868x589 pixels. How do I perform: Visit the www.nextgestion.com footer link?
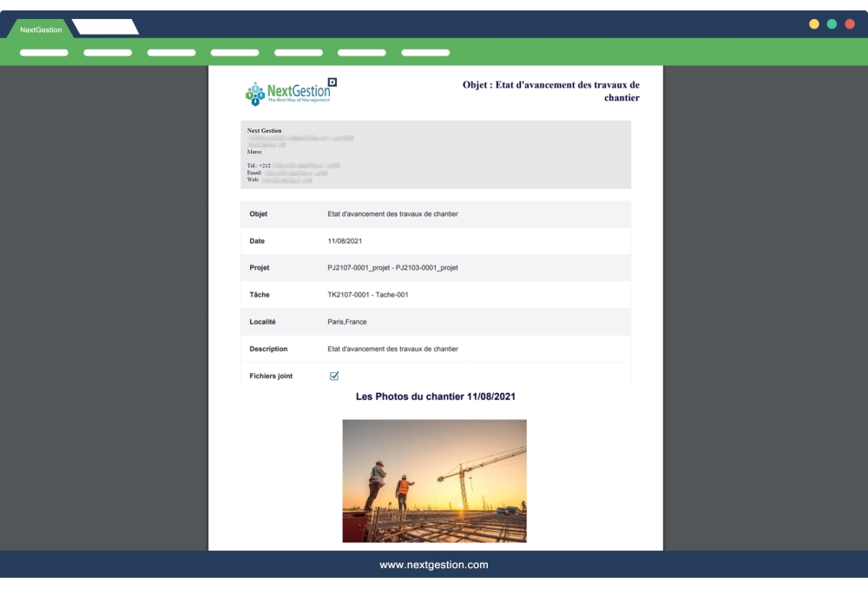point(434,565)
